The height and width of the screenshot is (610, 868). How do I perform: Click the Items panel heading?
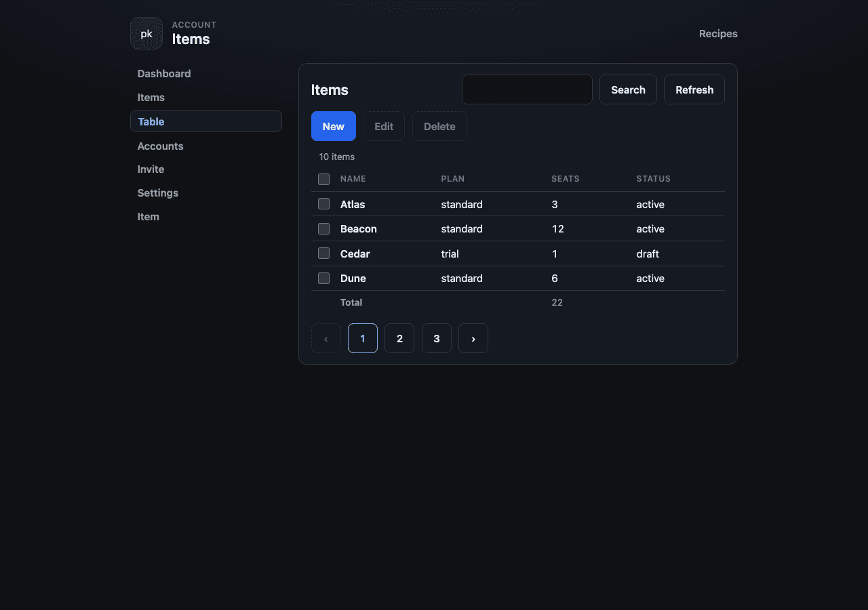point(330,90)
